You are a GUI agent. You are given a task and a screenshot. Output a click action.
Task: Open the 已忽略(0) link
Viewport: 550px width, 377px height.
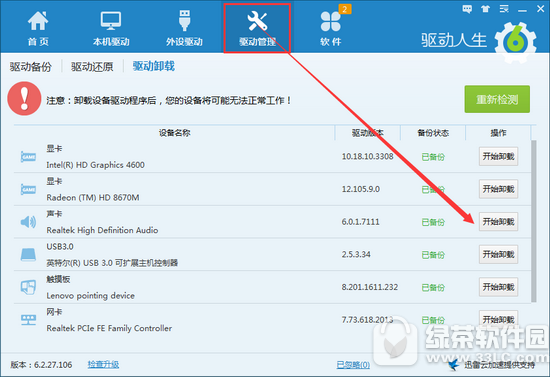(353, 365)
